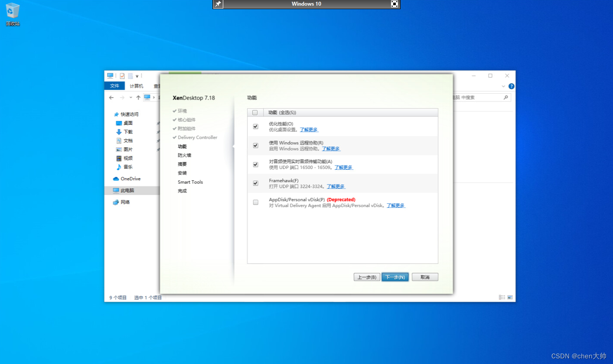The width and height of the screenshot is (613, 364).
Task: Open 了解更多 link for UDP 端口 16500-16509
Action: pyautogui.click(x=343, y=167)
